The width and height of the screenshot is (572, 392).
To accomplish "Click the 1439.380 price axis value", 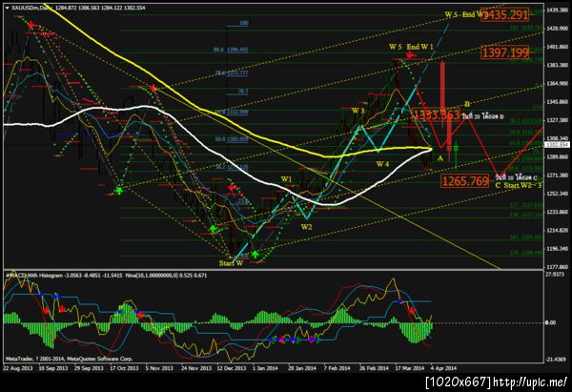I will tap(558, 10).
